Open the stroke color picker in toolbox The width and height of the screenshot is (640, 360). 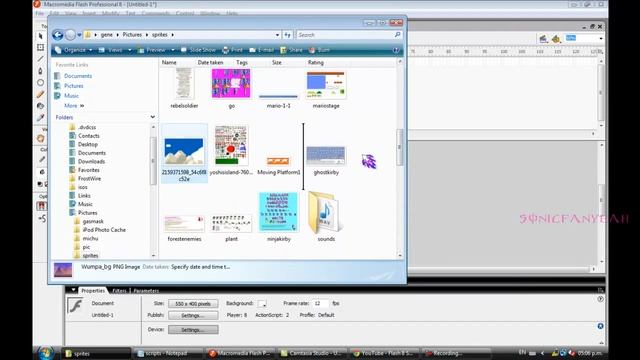pyautogui.click(x=41, y=160)
